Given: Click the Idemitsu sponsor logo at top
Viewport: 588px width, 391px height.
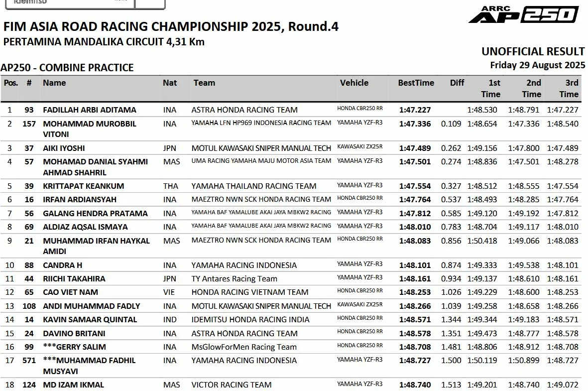Looking at the screenshot, I should coord(85,4).
